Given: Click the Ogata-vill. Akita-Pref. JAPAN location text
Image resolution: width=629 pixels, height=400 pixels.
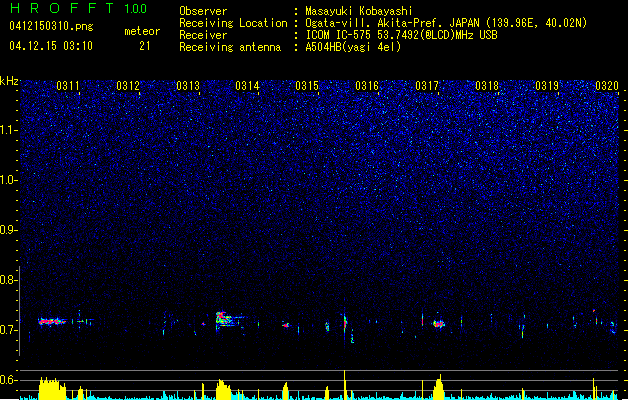Looking at the screenshot, I should coord(446,23).
